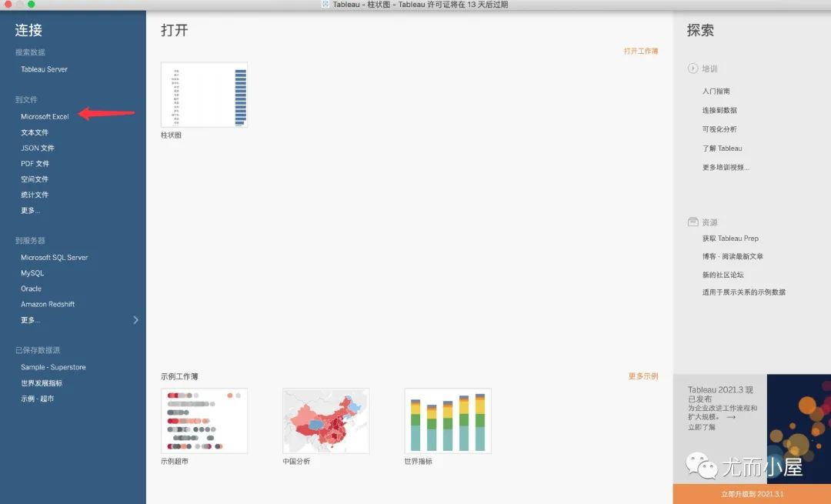This screenshot has width=831, height=504.
Task: Click 更多示例 link
Action: coord(642,376)
